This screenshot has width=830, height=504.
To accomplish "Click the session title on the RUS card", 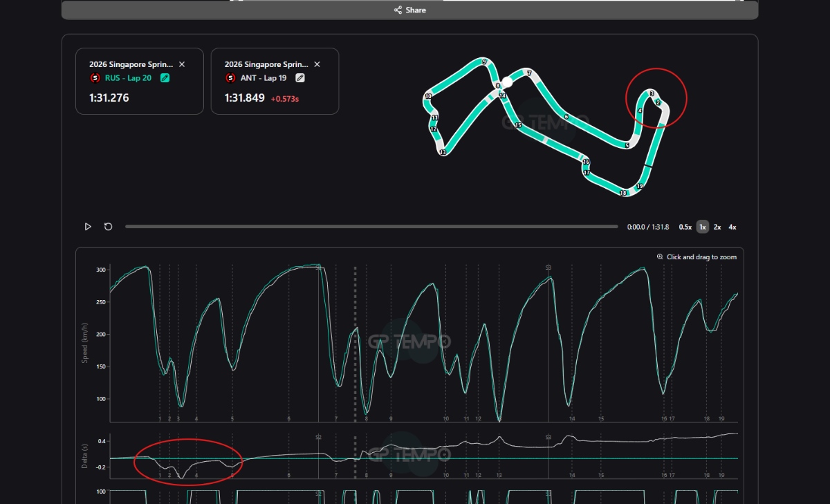I will [131, 64].
